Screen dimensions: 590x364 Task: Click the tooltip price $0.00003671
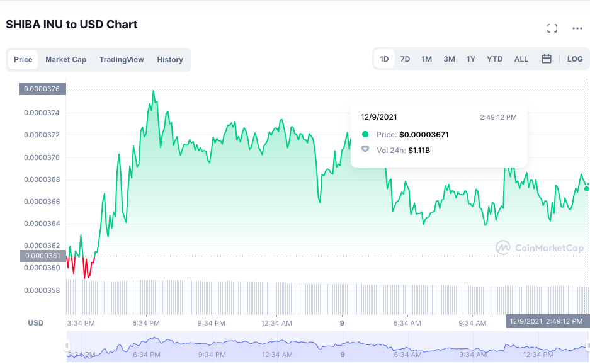424,135
